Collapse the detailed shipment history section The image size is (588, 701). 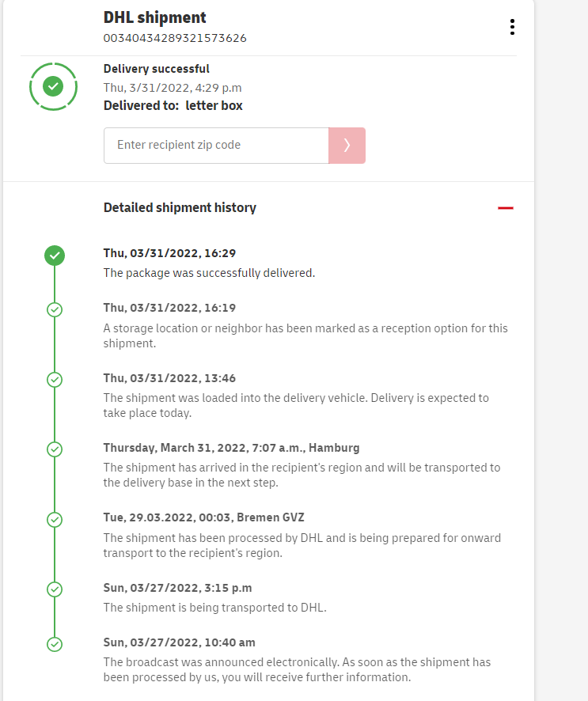tap(505, 208)
